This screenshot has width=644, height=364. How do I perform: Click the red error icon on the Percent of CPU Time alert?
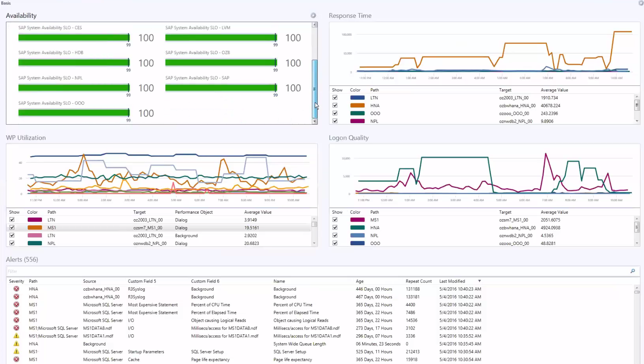16,305
